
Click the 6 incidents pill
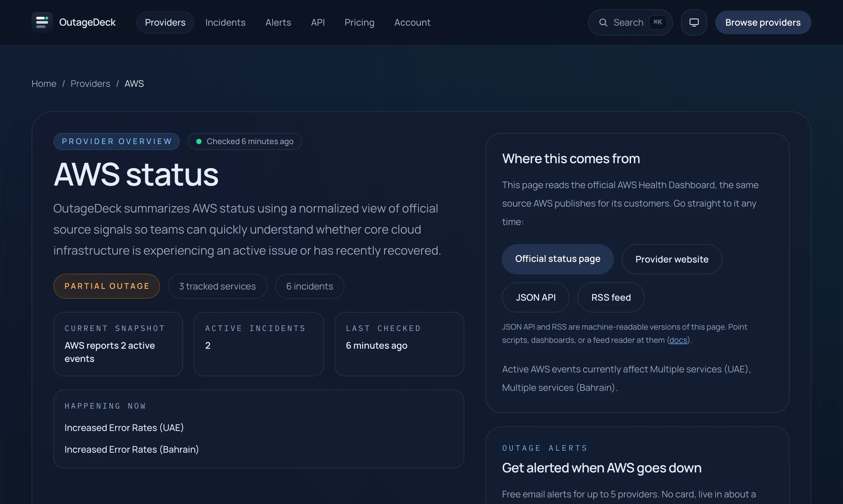pos(310,286)
